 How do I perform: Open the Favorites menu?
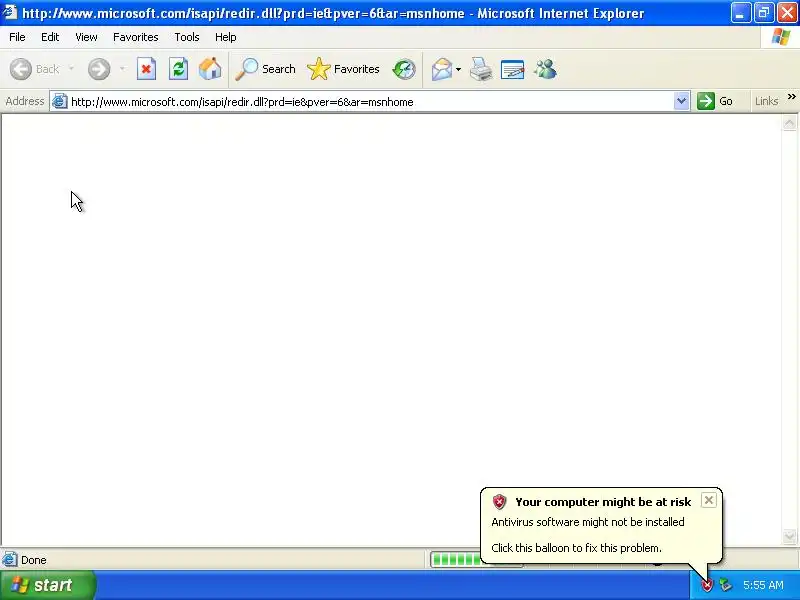(x=136, y=37)
